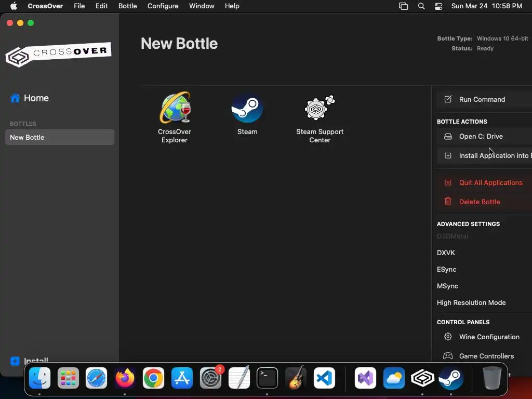Screen dimensions: 532x399
Task: Click the New Bottle title heading
Action: click(x=179, y=44)
